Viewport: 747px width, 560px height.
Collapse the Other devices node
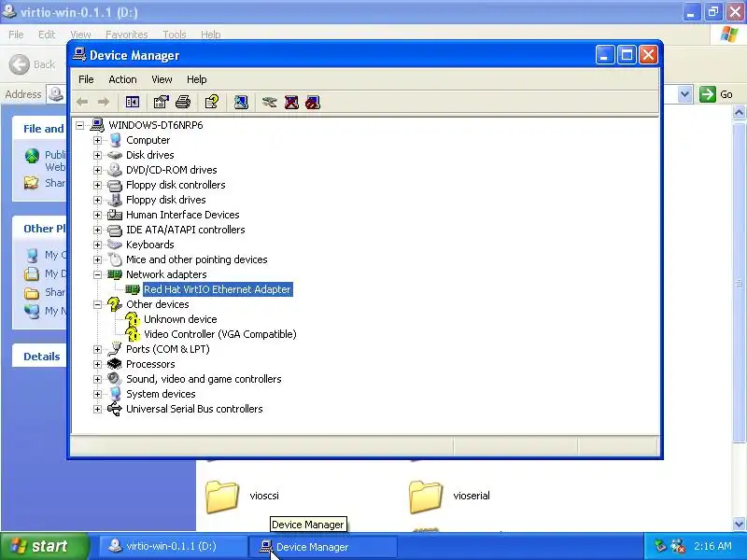97,305
